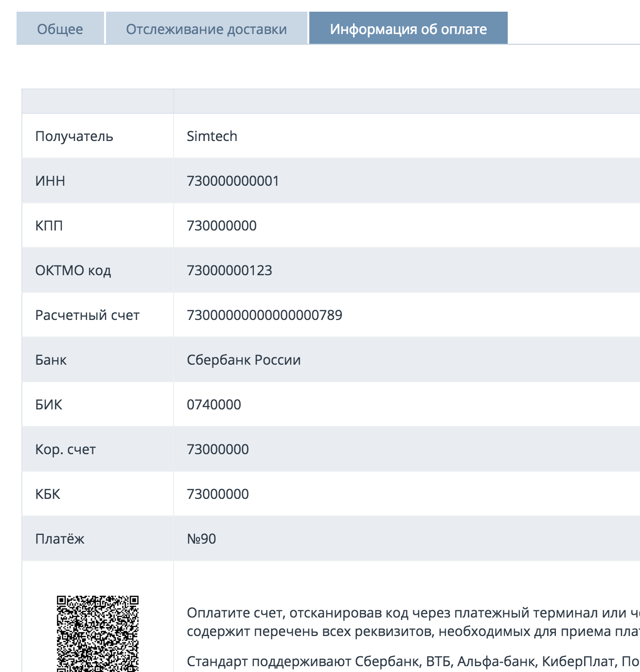The width and height of the screenshot is (640, 672).
Task: Click the payment number №90
Action: [201, 539]
